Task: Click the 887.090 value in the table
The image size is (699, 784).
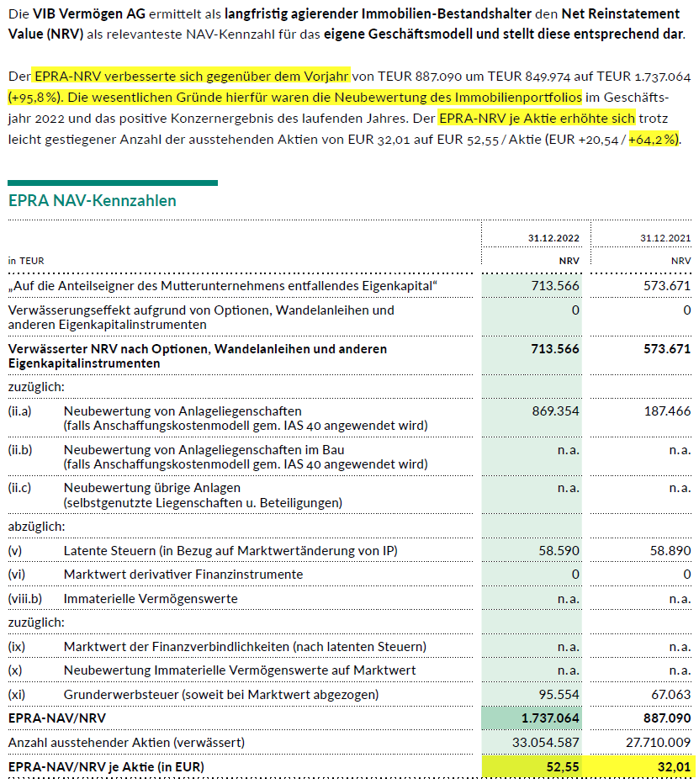Action: tap(665, 719)
